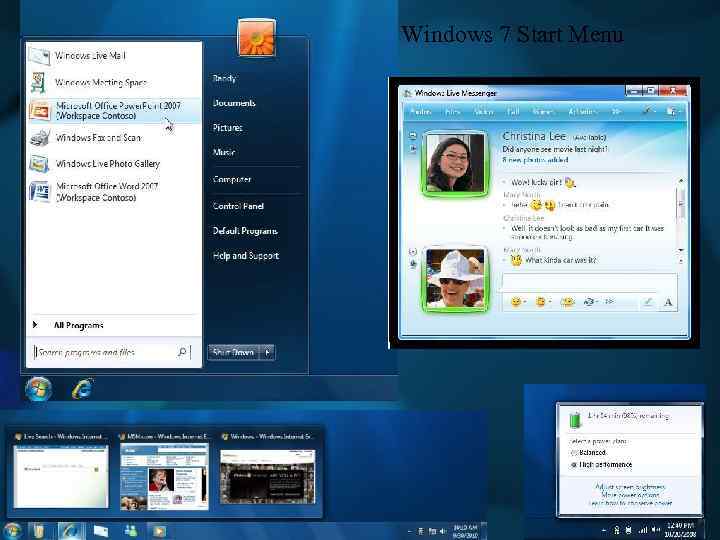This screenshot has height=540, width=720.
Task: Click Christina Lee's display picture
Action: 455,163
